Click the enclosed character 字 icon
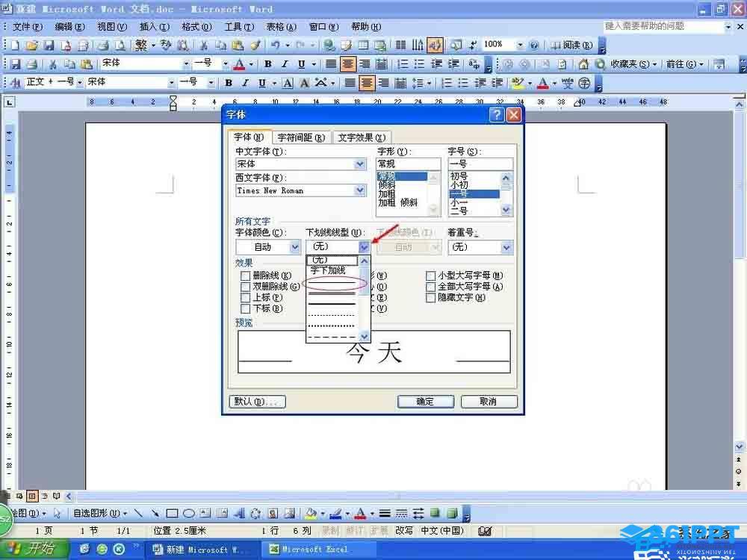The width and height of the screenshot is (747, 560). coord(584,84)
